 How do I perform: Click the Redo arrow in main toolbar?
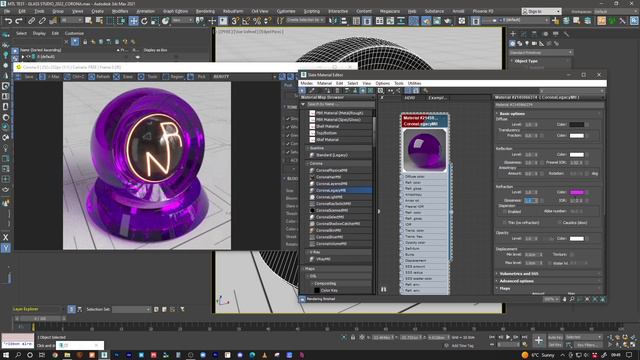19,21
